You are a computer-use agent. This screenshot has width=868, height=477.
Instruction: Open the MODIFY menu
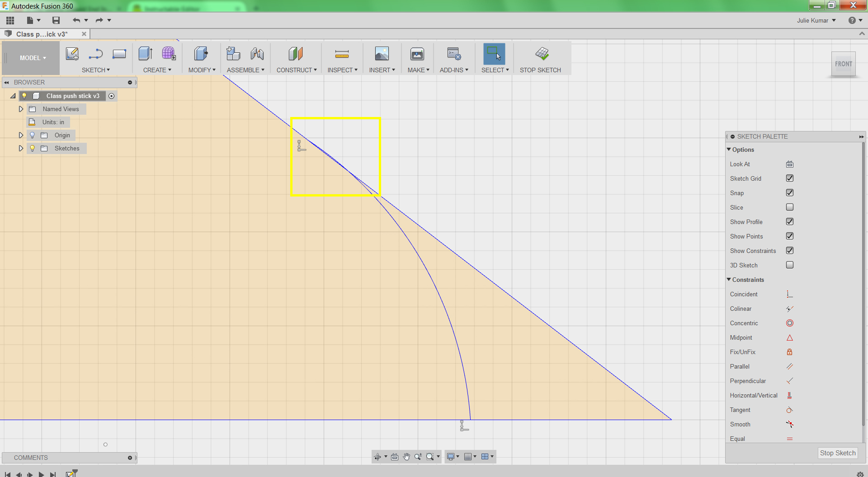coord(202,70)
